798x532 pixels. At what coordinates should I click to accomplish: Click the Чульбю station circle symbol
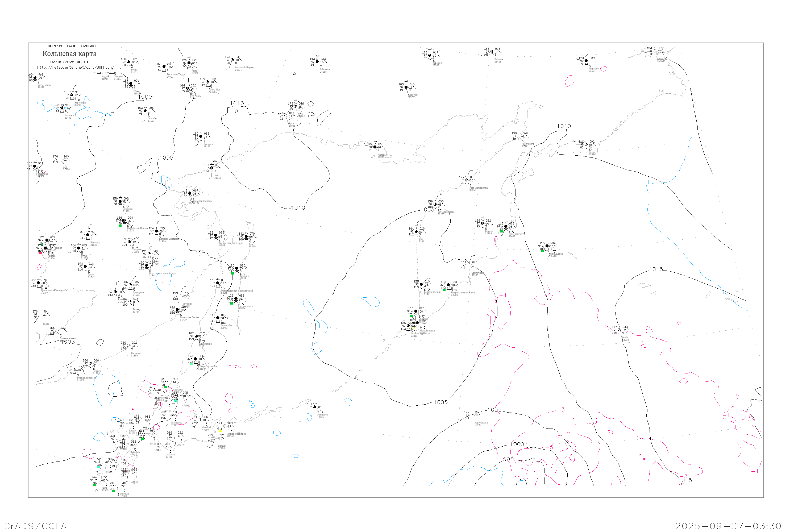pyautogui.click(x=145, y=111)
